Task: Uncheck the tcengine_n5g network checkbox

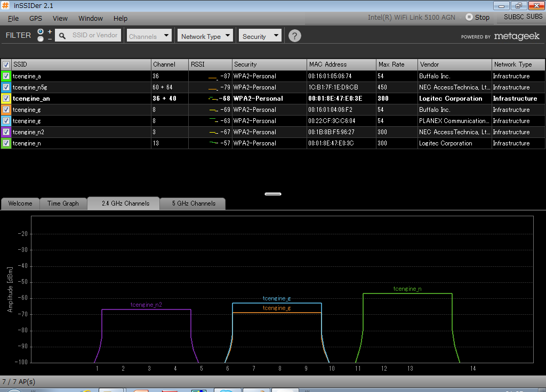Action: (6, 87)
